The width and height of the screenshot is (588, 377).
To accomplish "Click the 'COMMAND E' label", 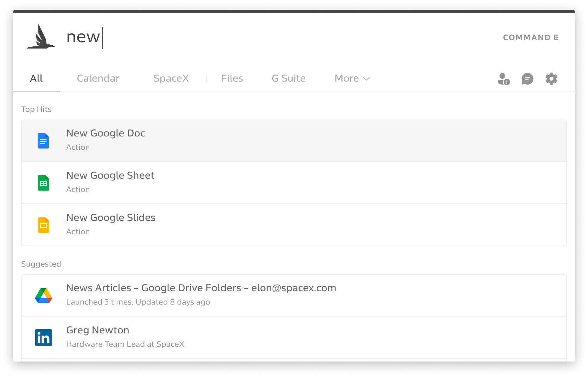I will tap(531, 38).
